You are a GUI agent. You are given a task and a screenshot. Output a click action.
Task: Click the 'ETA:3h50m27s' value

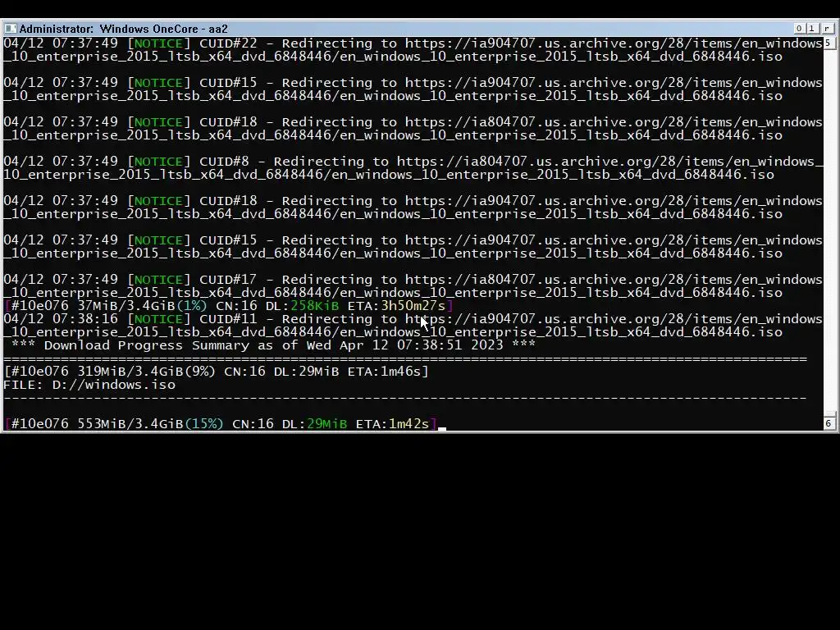(396, 306)
